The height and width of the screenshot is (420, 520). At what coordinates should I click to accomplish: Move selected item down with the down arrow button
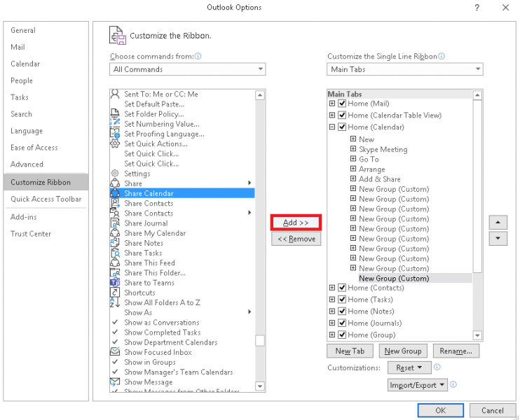tap(498, 238)
